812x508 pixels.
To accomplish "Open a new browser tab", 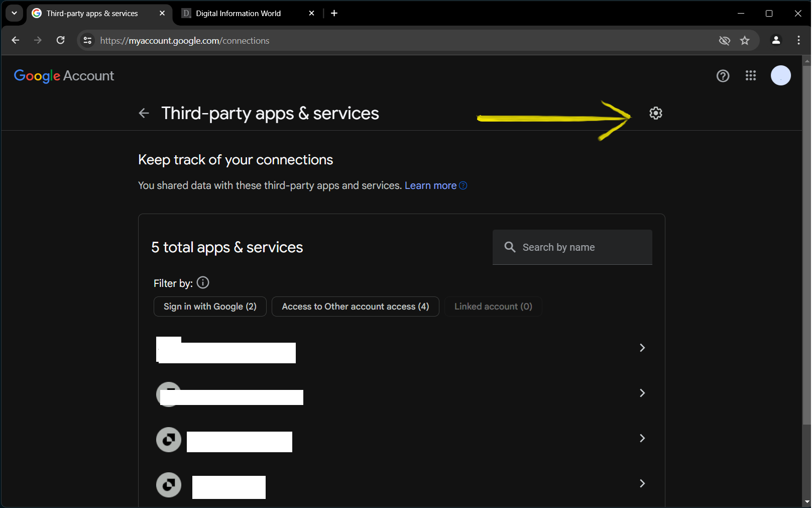I will [x=334, y=13].
